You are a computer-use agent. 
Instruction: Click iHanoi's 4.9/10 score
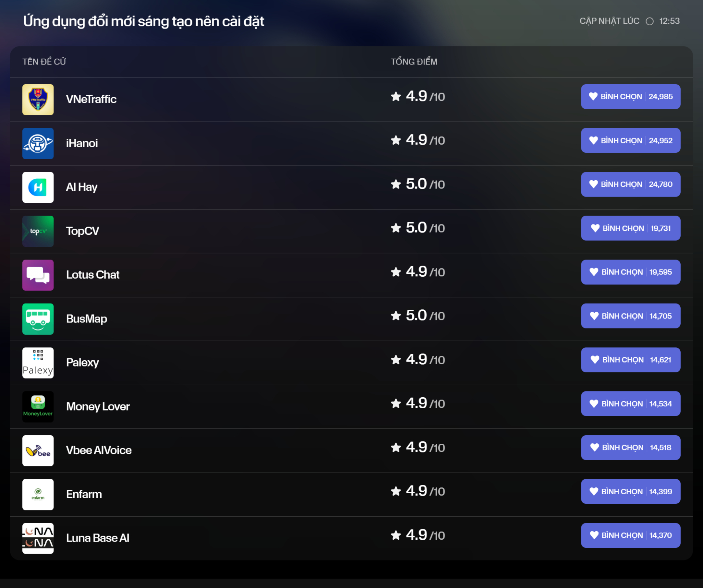click(418, 140)
